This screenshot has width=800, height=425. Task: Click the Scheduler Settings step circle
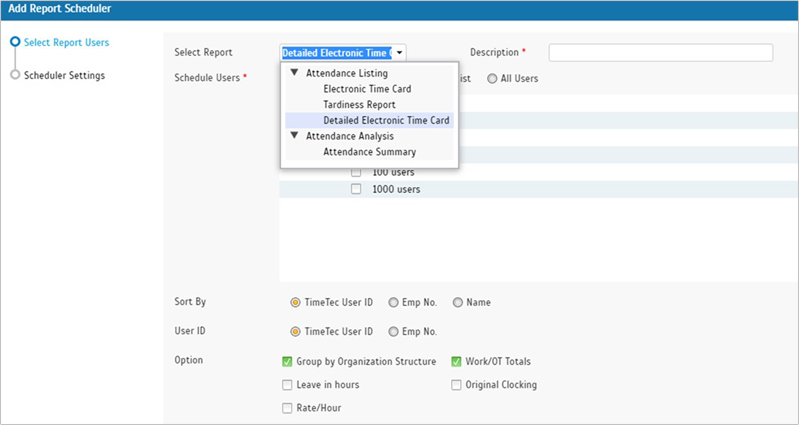click(x=15, y=75)
